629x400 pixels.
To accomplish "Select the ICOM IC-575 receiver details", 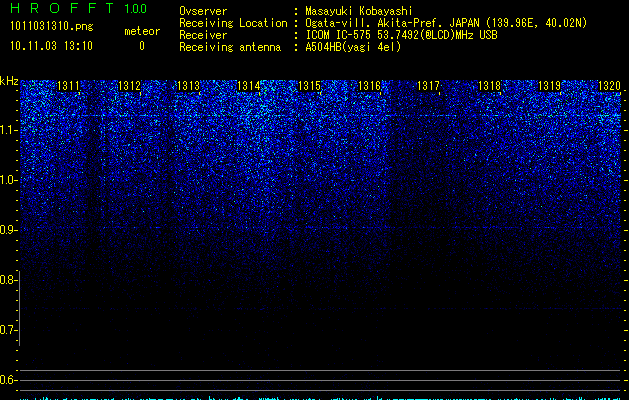I will (401, 35).
